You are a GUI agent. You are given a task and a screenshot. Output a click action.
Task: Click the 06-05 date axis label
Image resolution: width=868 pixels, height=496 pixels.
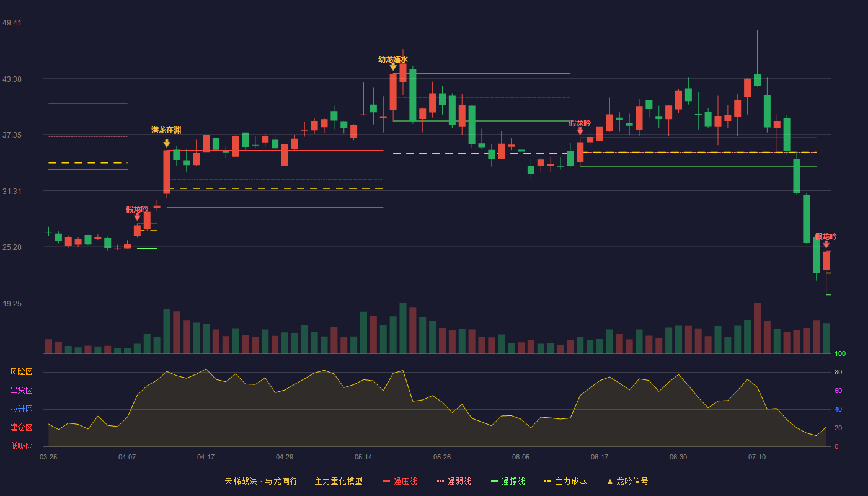point(521,457)
